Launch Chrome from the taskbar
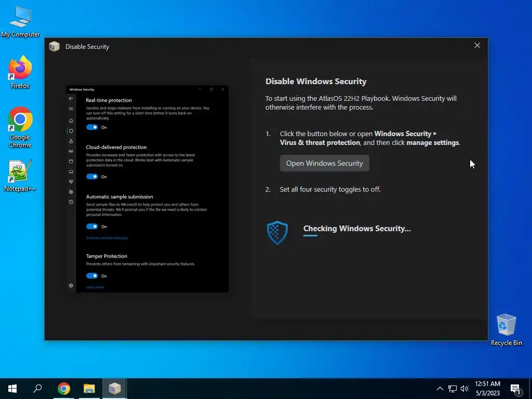 coord(64,389)
